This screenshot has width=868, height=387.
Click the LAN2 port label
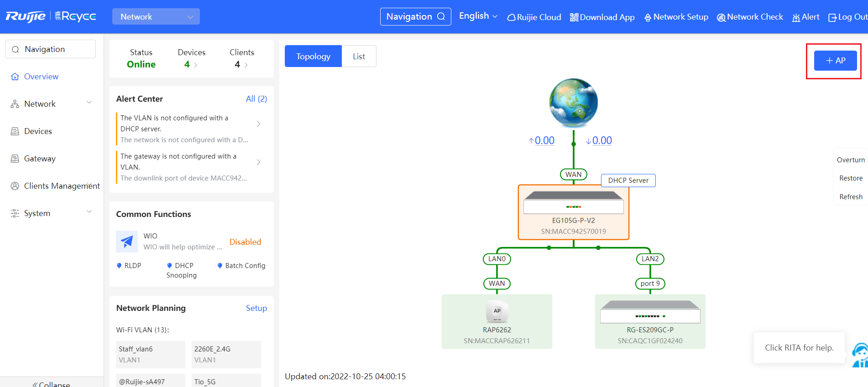point(650,259)
